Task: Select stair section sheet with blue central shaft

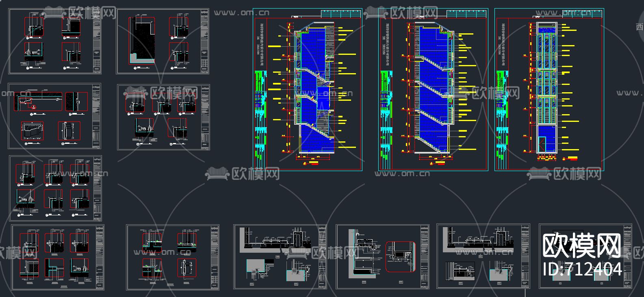Action: point(308,89)
